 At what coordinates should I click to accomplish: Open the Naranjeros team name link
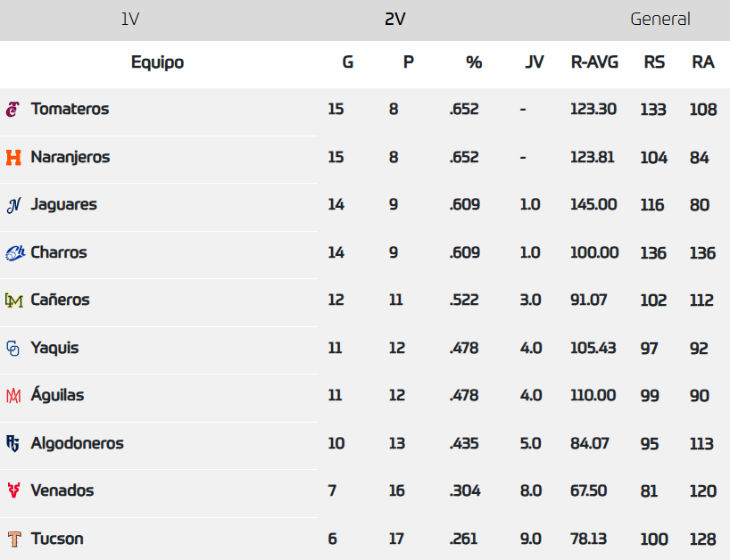tap(71, 158)
